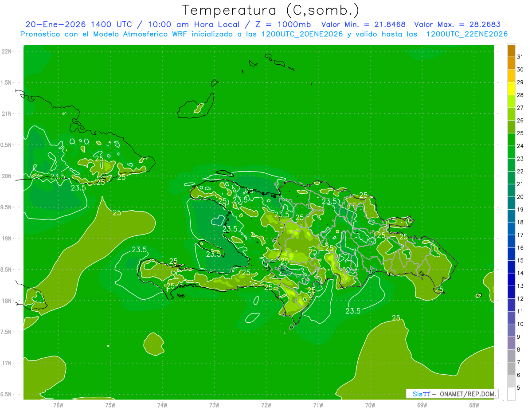Click the "11" label on the color scale
The image size is (532, 411).
[x=520, y=311]
